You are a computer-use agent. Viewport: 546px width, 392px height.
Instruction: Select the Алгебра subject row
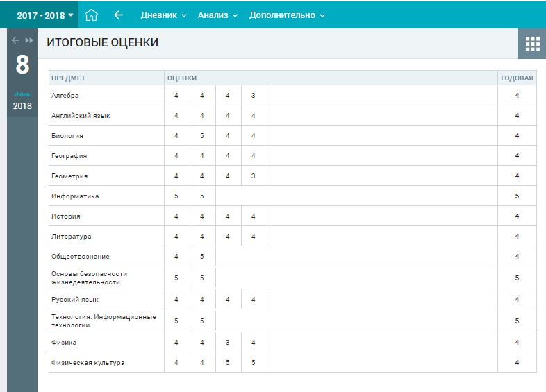(65, 96)
